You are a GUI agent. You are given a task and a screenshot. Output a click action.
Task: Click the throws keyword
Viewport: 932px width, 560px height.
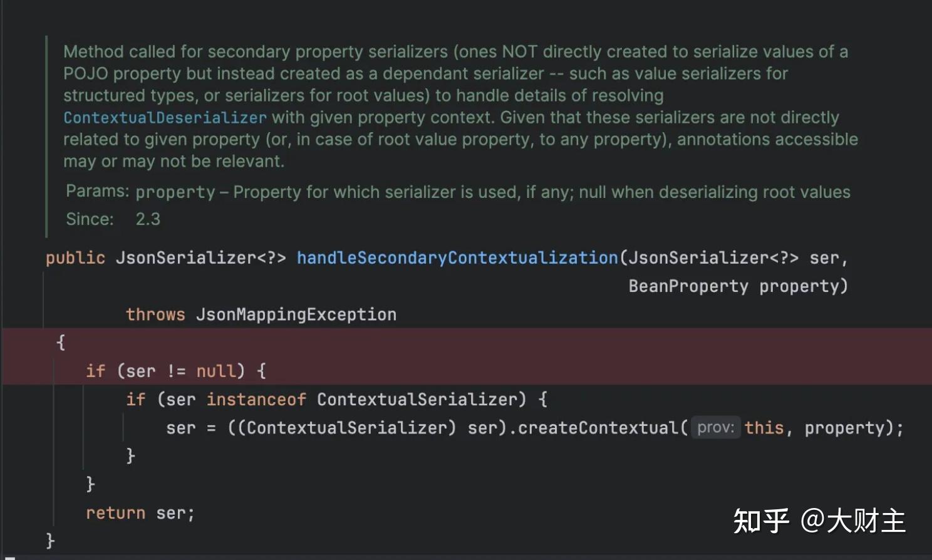[155, 314]
